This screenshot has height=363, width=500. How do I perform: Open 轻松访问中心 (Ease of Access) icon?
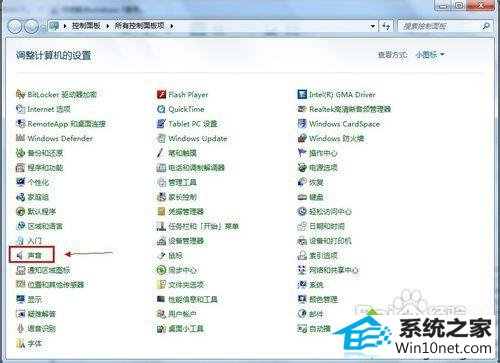click(x=302, y=211)
